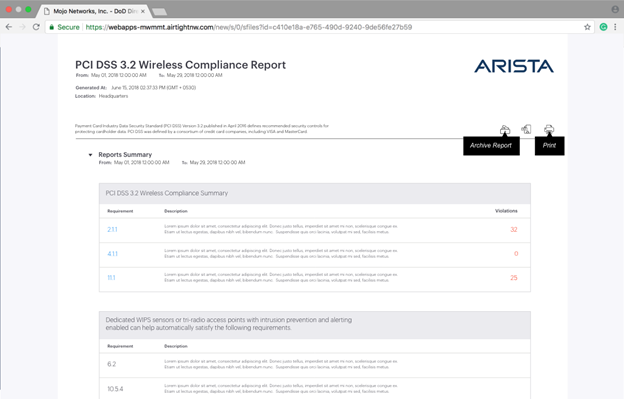Click the Arista logo
This screenshot has height=399, width=624.
[514, 66]
